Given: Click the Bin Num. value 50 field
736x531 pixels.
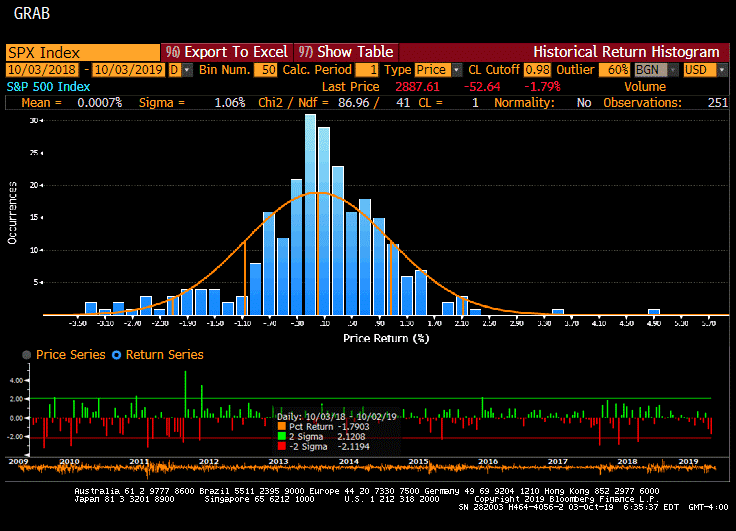Looking at the screenshot, I should [x=265, y=70].
